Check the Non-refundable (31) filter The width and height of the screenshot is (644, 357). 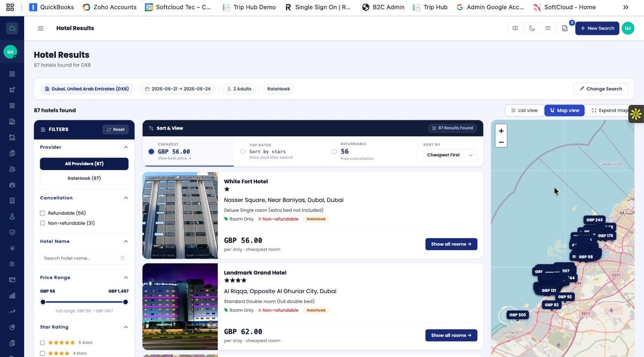pyautogui.click(x=42, y=223)
